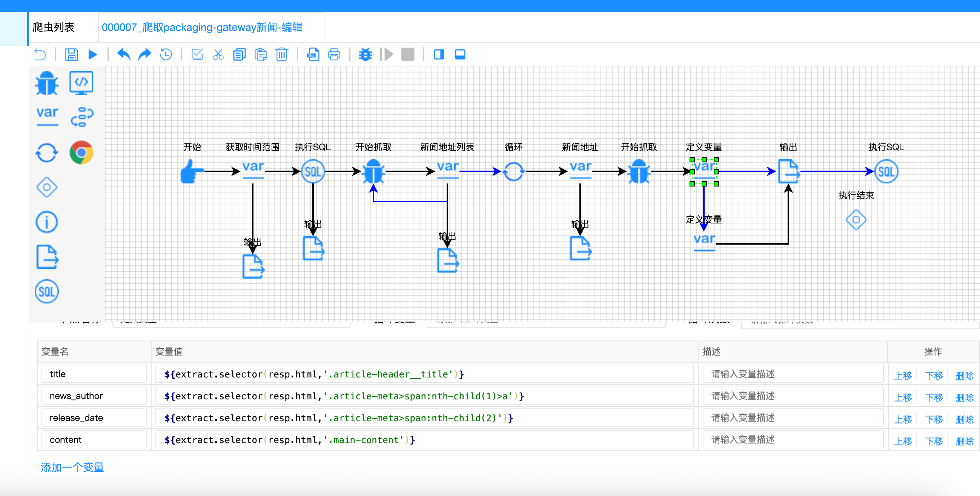Click the history clock toolbar icon
Image resolution: width=980 pixels, height=496 pixels.
click(x=166, y=55)
